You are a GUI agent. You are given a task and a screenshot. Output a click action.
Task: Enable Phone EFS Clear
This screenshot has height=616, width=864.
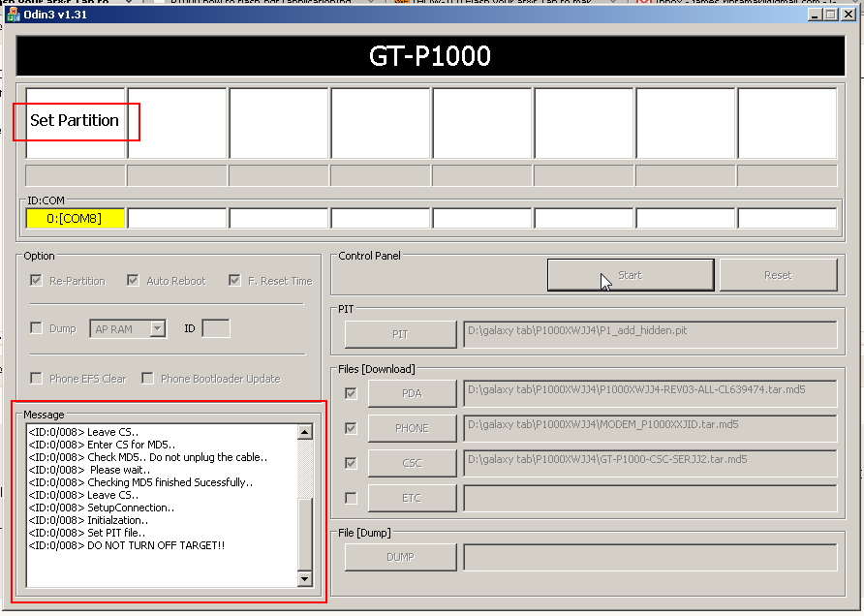coord(37,378)
